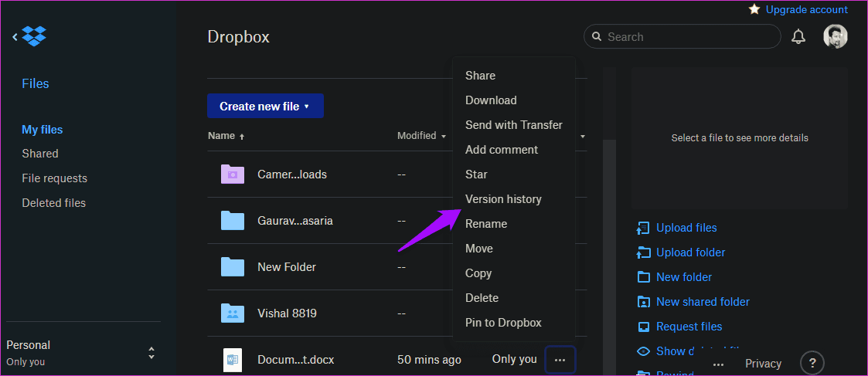Open the Files section heading
Viewport: 868px width, 376px height.
click(x=36, y=83)
